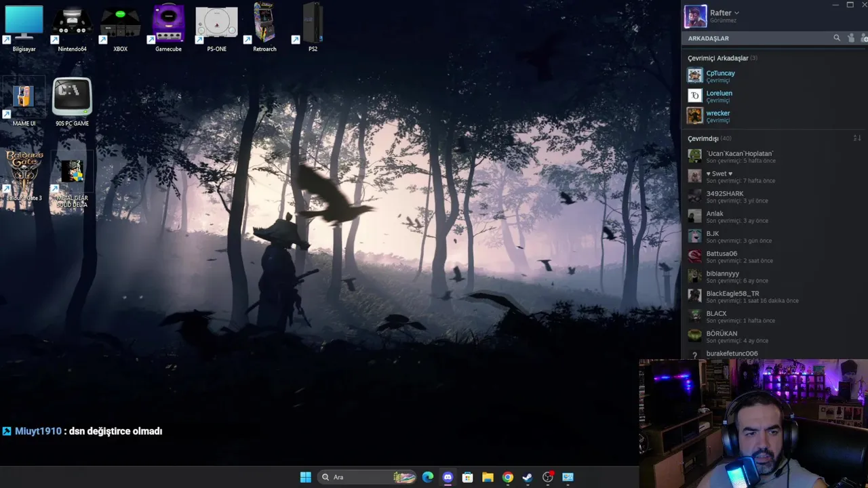This screenshot has height=488, width=868.
Task: Open the Windows Start menu
Action: pyautogui.click(x=306, y=477)
